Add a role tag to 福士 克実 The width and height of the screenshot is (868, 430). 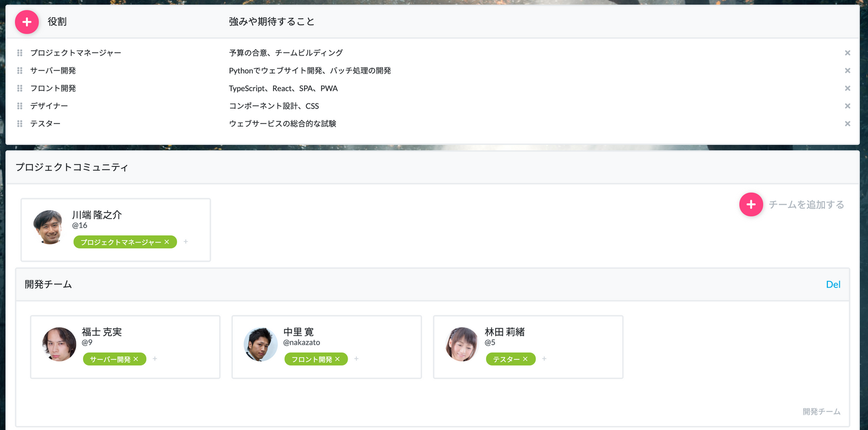pyautogui.click(x=155, y=359)
